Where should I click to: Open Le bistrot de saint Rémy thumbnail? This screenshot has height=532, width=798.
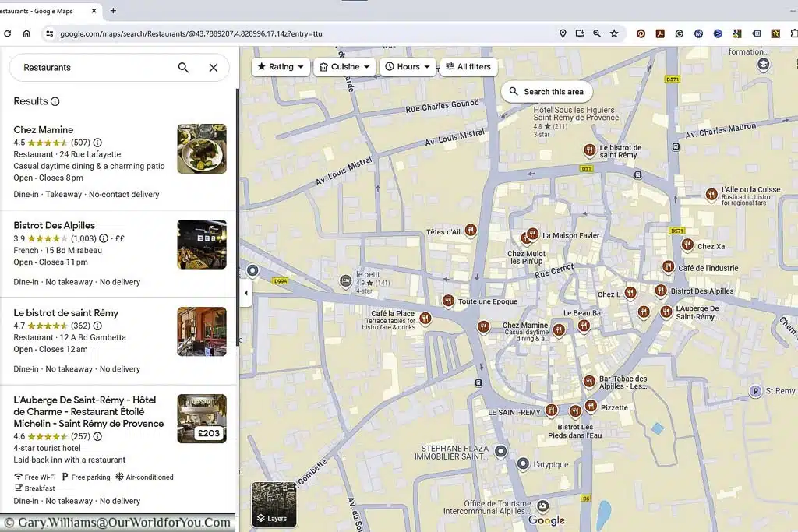202,332
